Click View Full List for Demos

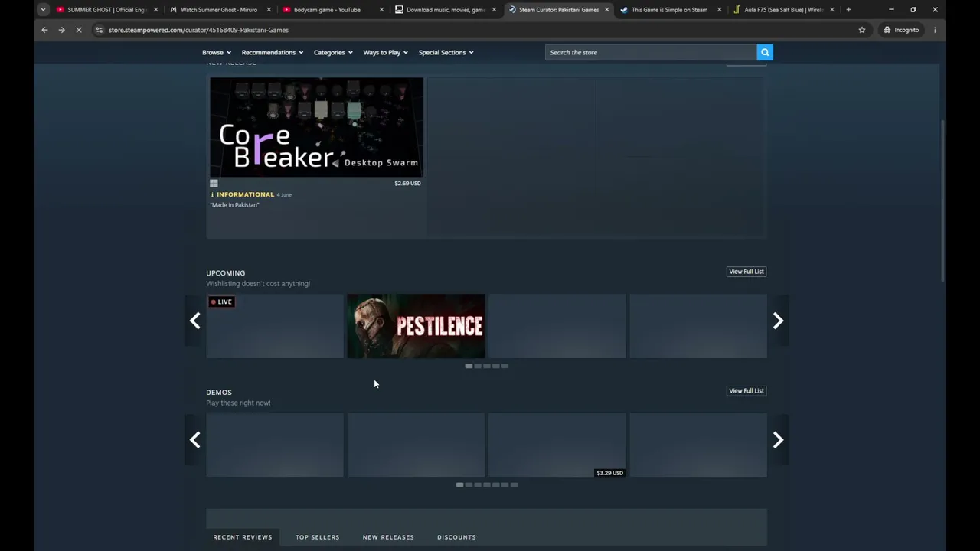[746, 391]
